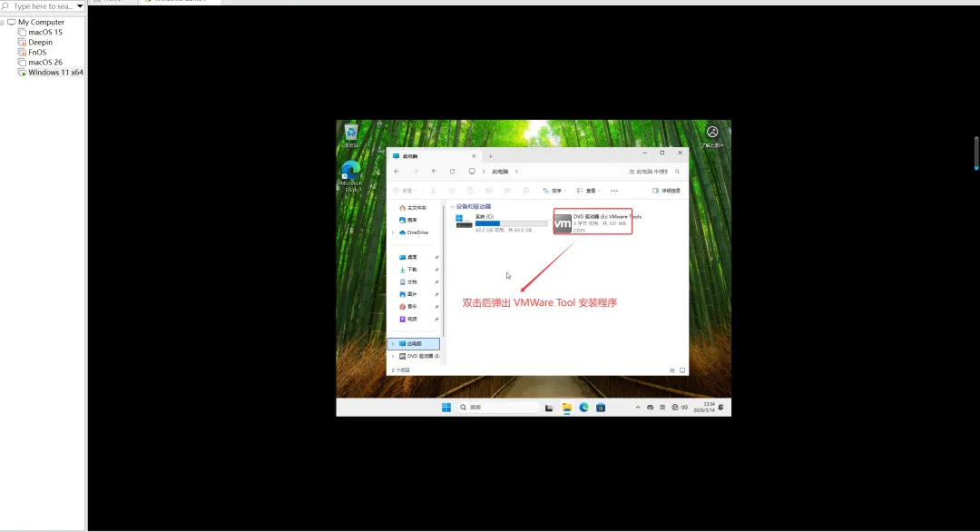Expand This PC node in navigation pane
This screenshot has height=532, width=980.
393,344
